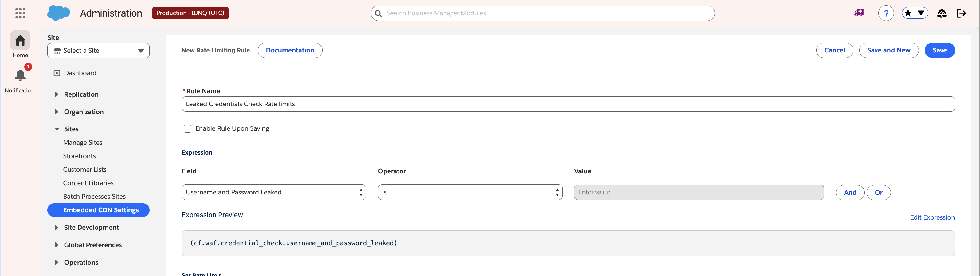Open Content Libraries menu item
Screen dimensions: 980x276
[x=88, y=183]
